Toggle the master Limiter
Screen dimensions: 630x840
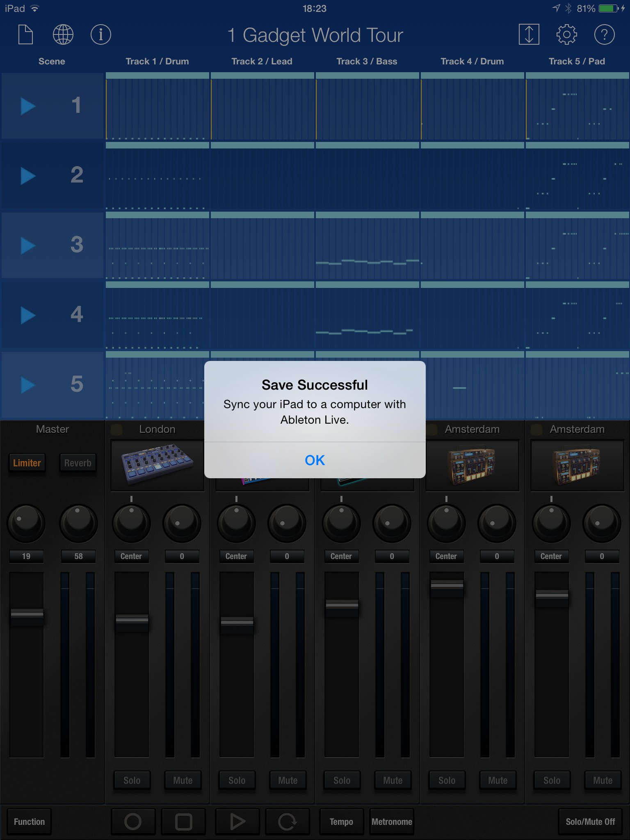tap(27, 463)
